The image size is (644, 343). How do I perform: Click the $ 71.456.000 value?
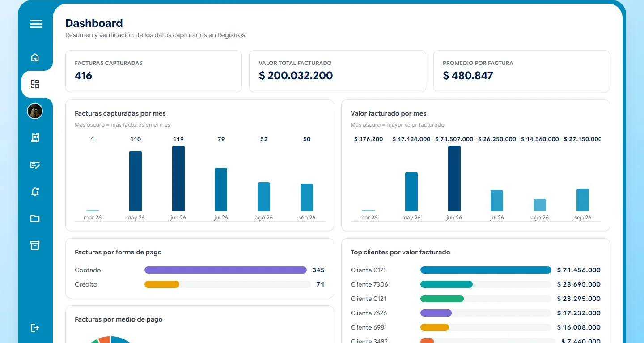pyautogui.click(x=579, y=270)
